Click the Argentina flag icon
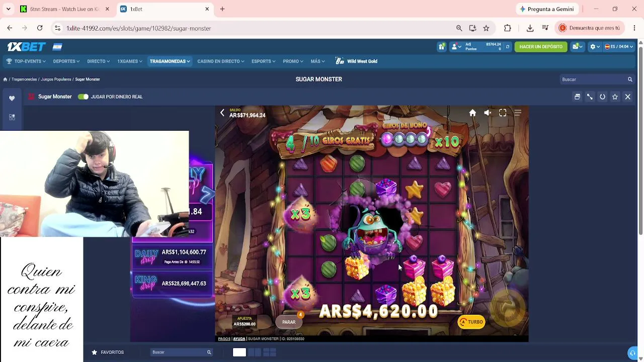The height and width of the screenshot is (362, 644). [x=57, y=47]
